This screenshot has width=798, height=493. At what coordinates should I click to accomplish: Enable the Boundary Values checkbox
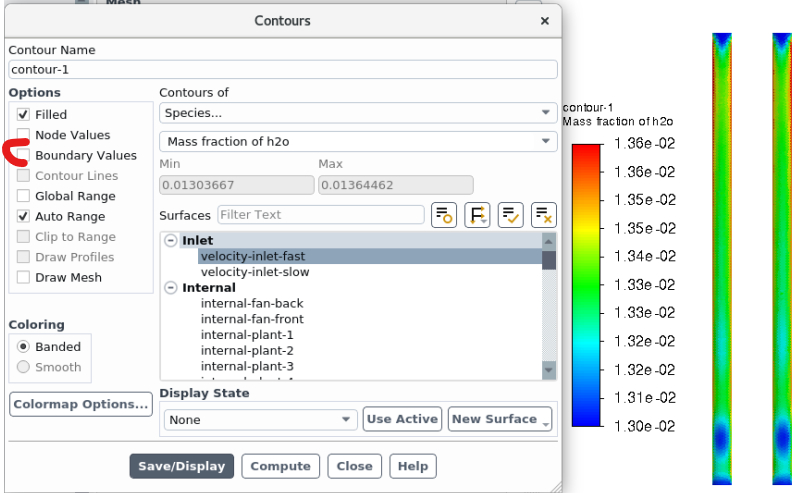coord(23,155)
